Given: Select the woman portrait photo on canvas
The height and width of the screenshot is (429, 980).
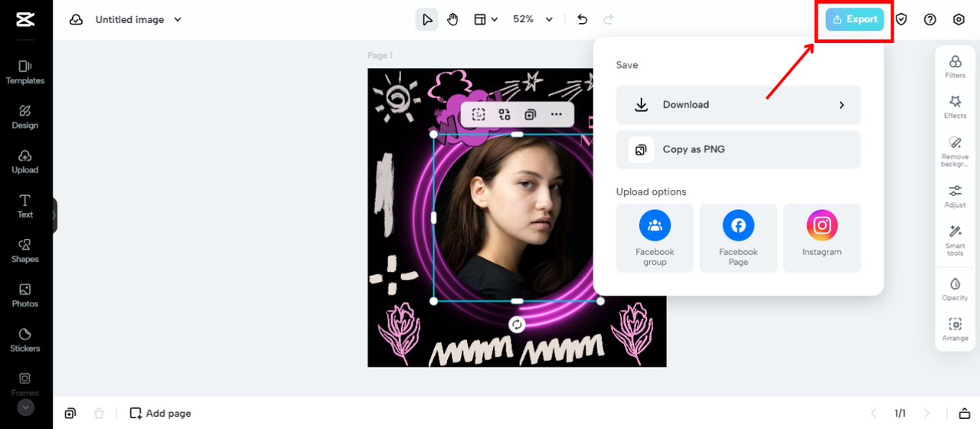Looking at the screenshot, I should 517,218.
